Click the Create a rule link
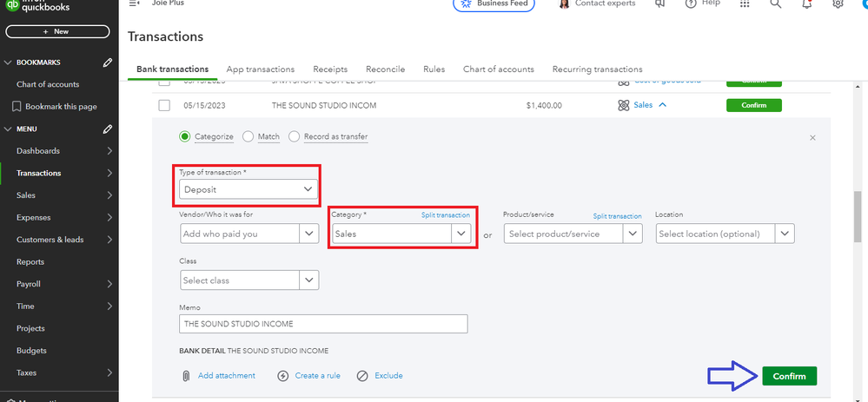The width and height of the screenshot is (868, 402). [x=318, y=376]
